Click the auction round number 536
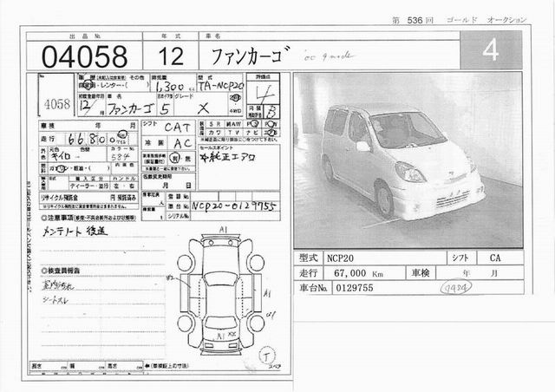The image size is (555, 392). click(415, 20)
